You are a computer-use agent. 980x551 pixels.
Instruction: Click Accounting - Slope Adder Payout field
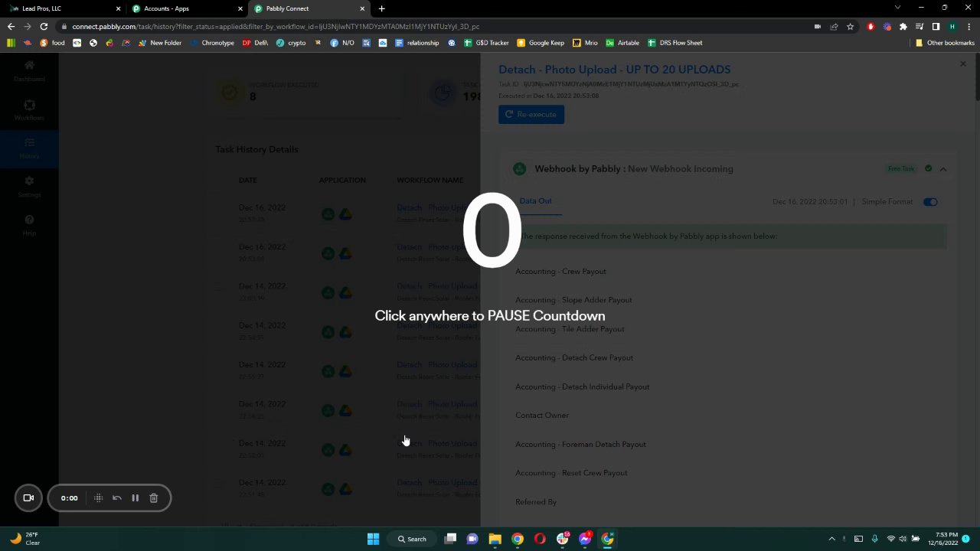pyautogui.click(x=573, y=300)
